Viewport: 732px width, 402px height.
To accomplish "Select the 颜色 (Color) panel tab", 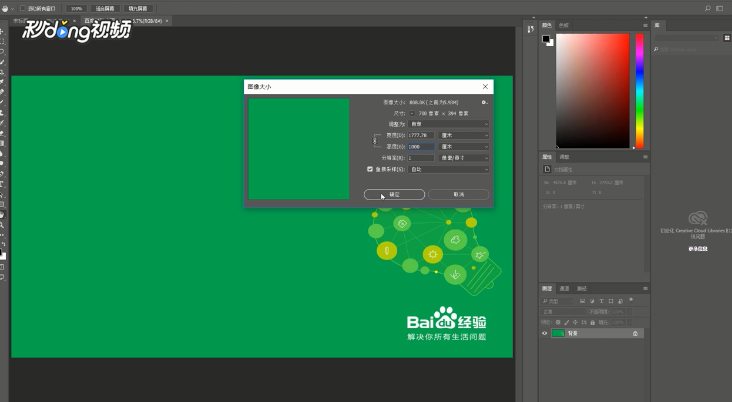I will pos(547,25).
